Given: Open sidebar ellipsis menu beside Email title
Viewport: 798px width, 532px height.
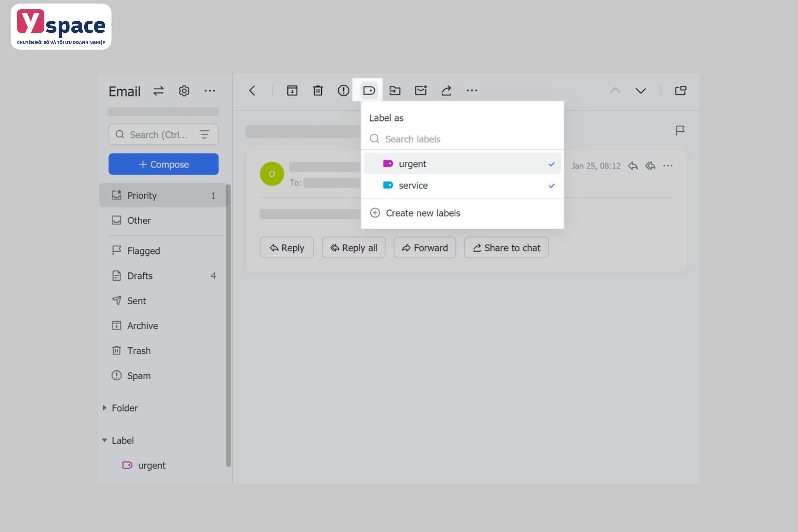Looking at the screenshot, I should coord(210,91).
